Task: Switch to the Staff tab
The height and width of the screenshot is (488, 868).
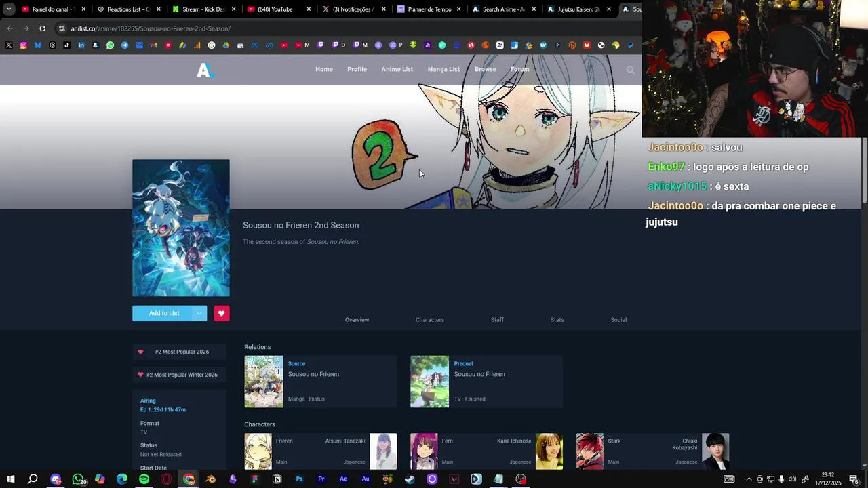Action: [x=497, y=320]
